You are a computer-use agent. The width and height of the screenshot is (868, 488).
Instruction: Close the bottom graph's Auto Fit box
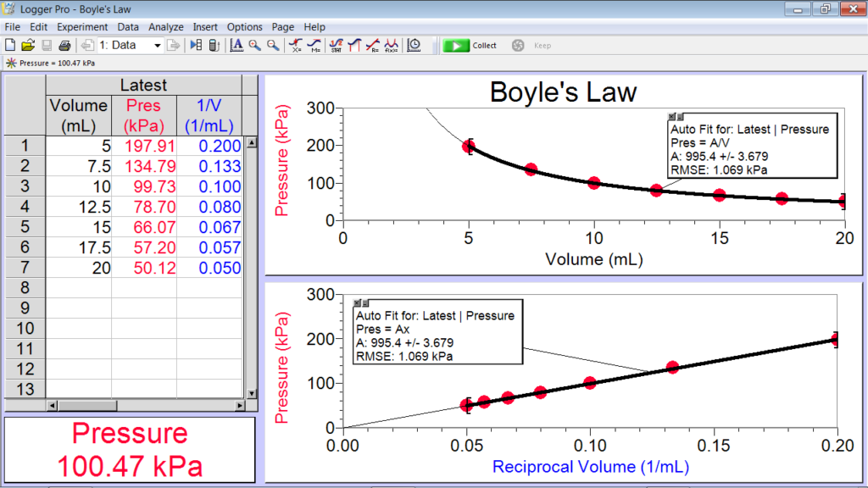pyautogui.click(x=357, y=303)
